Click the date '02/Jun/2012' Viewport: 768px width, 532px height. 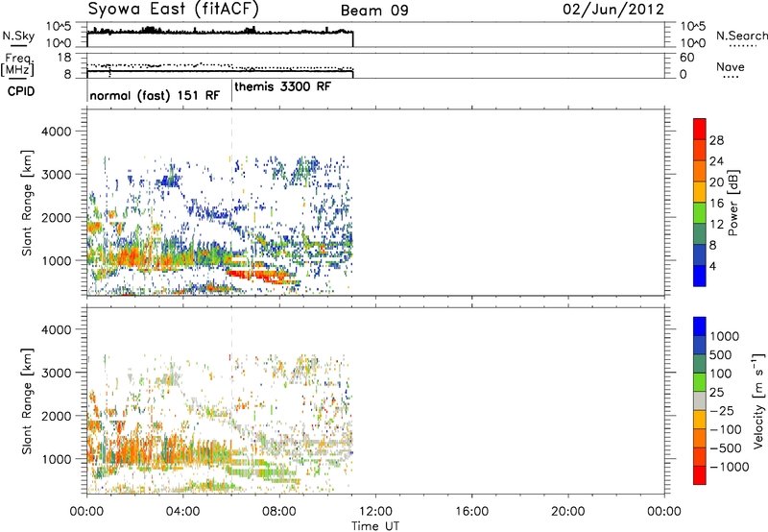tap(613, 10)
